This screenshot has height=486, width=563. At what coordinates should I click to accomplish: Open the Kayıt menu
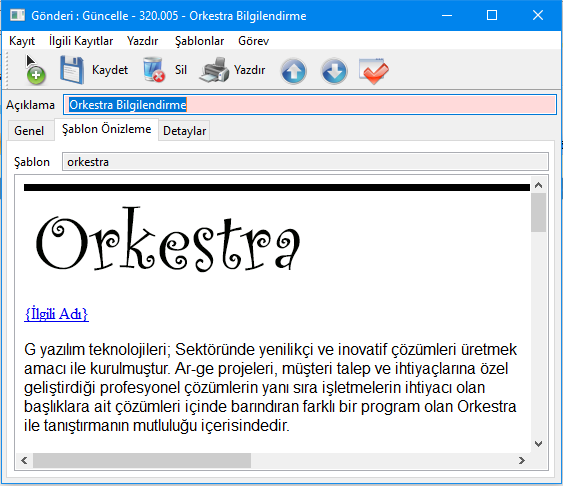(22, 41)
